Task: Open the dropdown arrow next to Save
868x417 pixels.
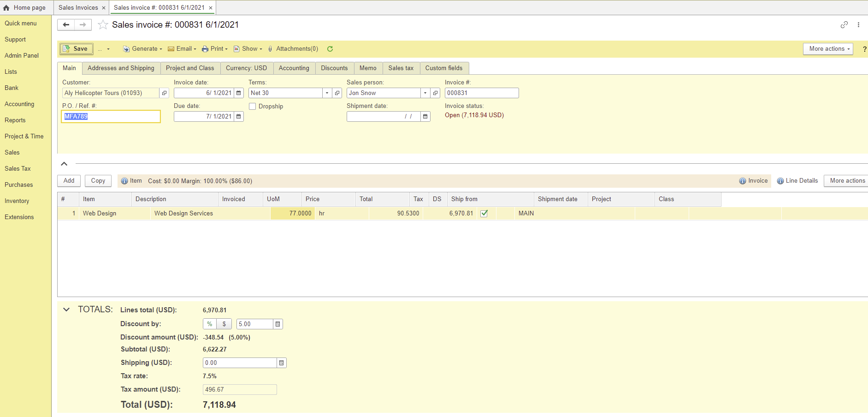Action: 108,49
